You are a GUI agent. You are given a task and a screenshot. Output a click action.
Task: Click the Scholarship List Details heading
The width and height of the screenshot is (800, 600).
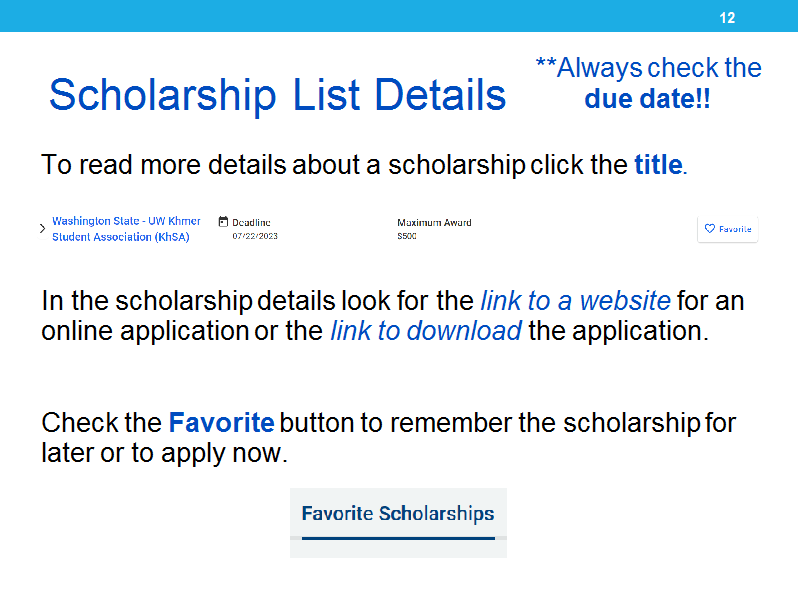point(278,94)
